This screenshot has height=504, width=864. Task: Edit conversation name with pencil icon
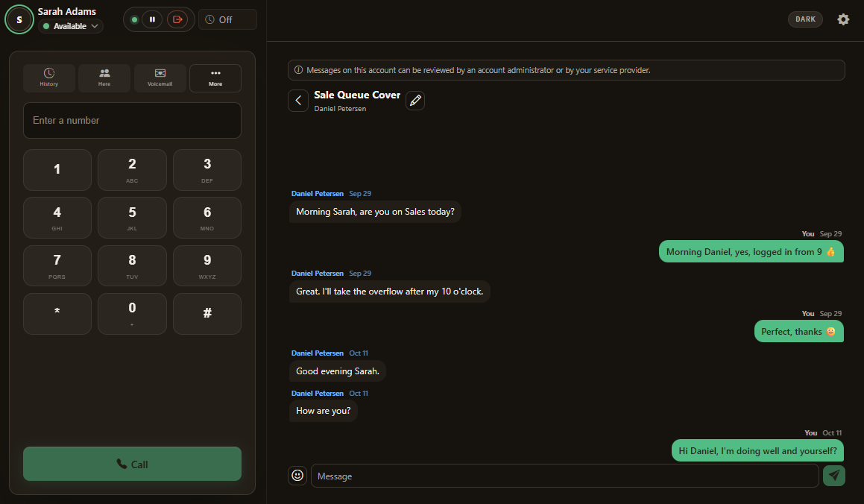[x=415, y=100]
